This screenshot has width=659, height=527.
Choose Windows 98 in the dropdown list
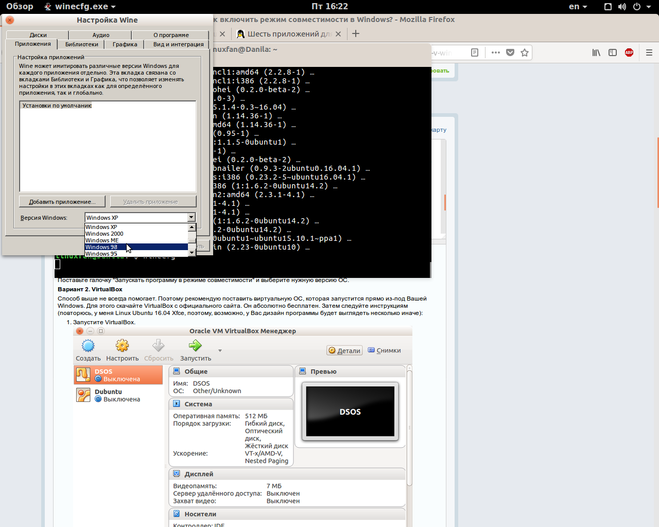tap(136, 247)
